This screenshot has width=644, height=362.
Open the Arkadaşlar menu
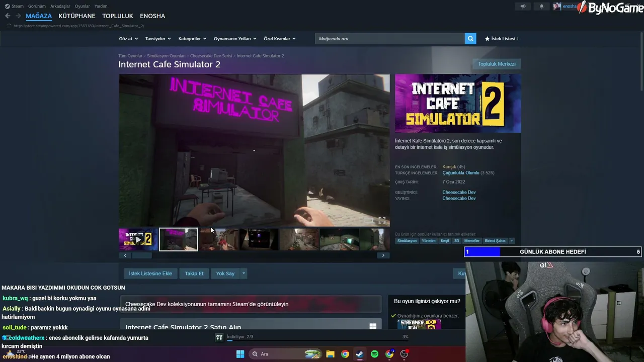pos(60,7)
